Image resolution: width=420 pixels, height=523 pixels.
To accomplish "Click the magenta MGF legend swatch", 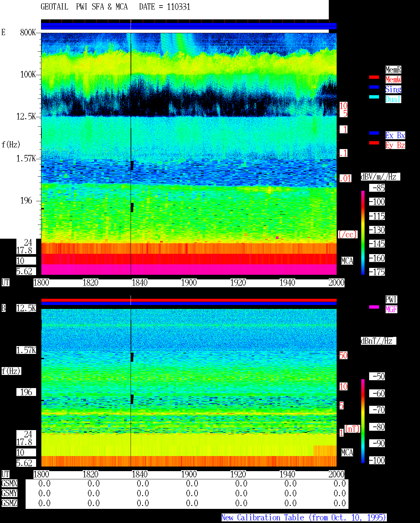I will [x=374, y=307].
